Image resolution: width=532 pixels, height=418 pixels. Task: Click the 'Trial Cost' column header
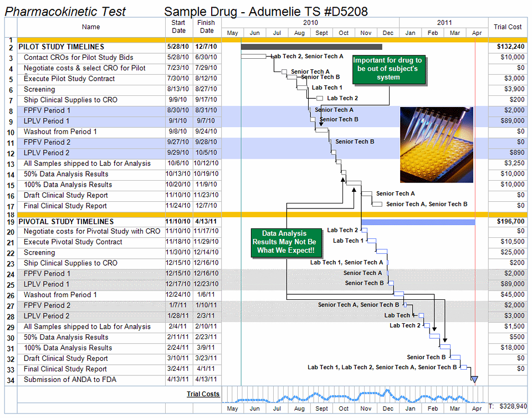coord(507,27)
